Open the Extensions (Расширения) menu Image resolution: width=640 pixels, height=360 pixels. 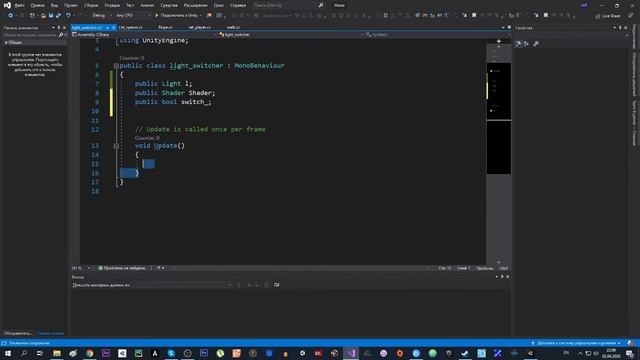point(196,5)
